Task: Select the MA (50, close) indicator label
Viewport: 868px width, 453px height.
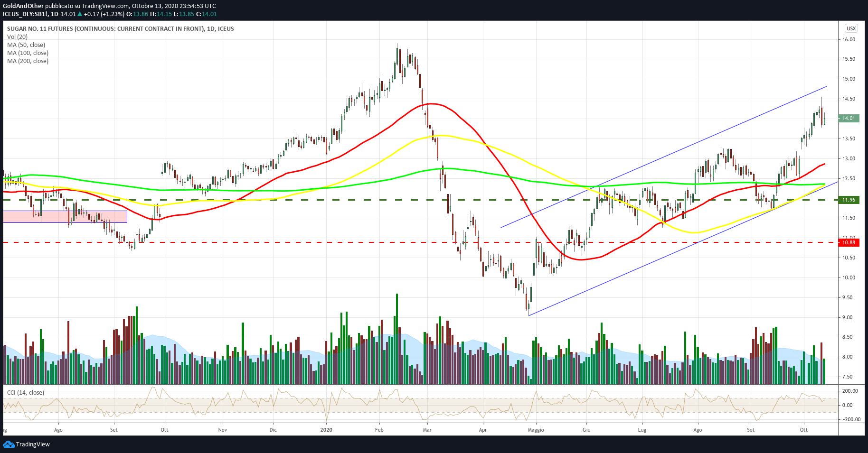Action: tap(26, 45)
